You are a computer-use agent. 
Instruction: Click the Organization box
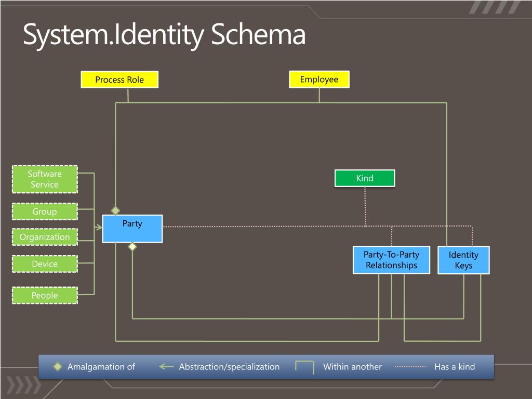pos(45,237)
